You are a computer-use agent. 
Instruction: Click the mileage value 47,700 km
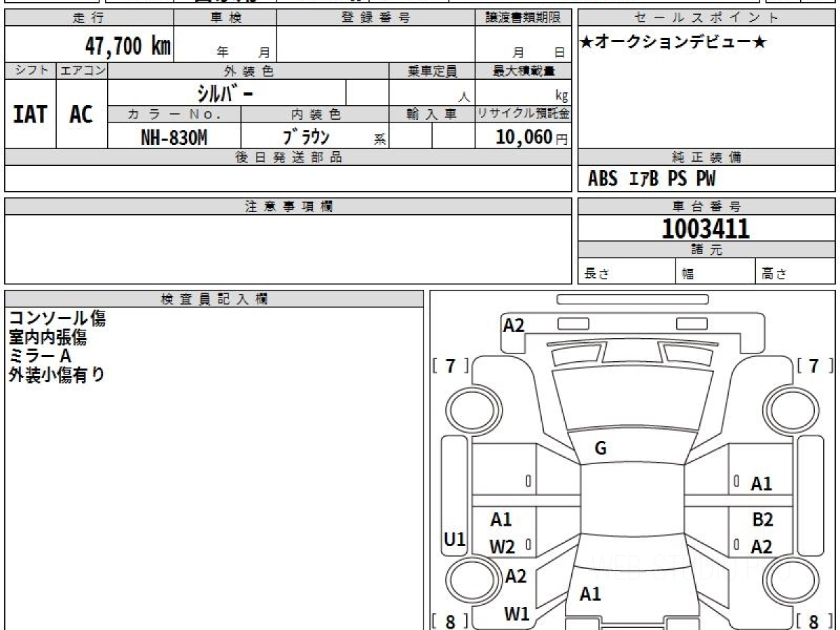coord(128,47)
